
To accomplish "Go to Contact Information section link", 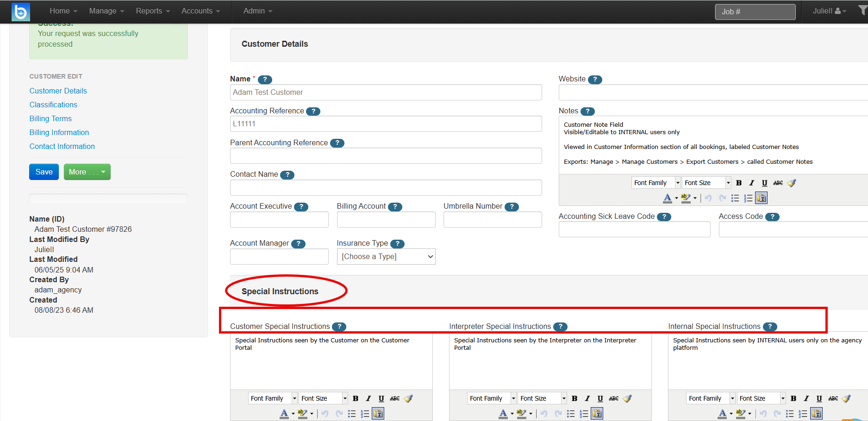I will (x=62, y=147).
